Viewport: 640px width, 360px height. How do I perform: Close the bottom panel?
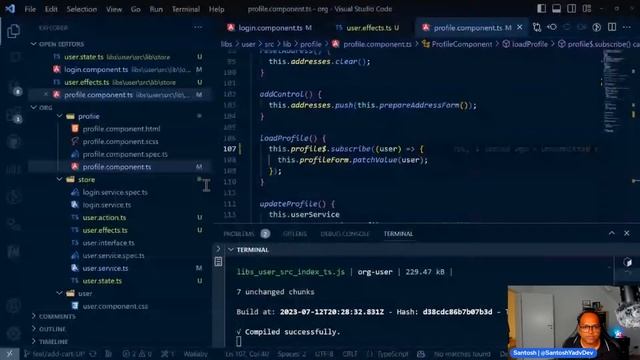pos(627,233)
